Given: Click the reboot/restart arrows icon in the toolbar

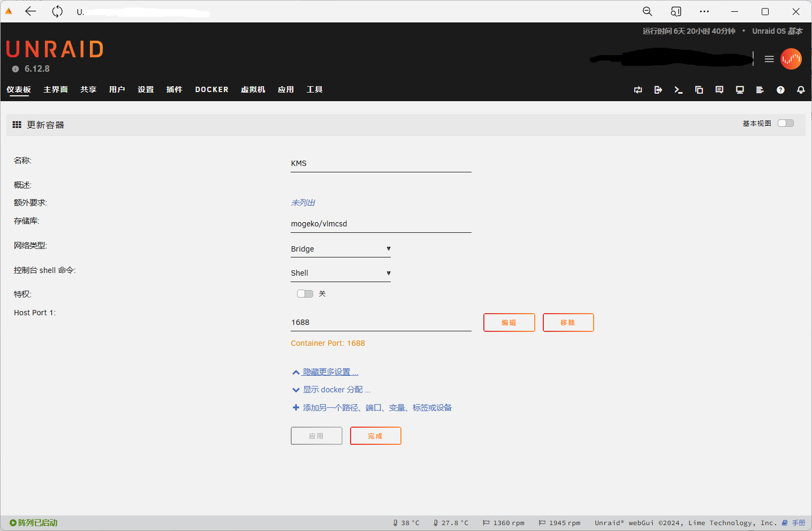Looking at the screenshot, I should pos(638,90).
